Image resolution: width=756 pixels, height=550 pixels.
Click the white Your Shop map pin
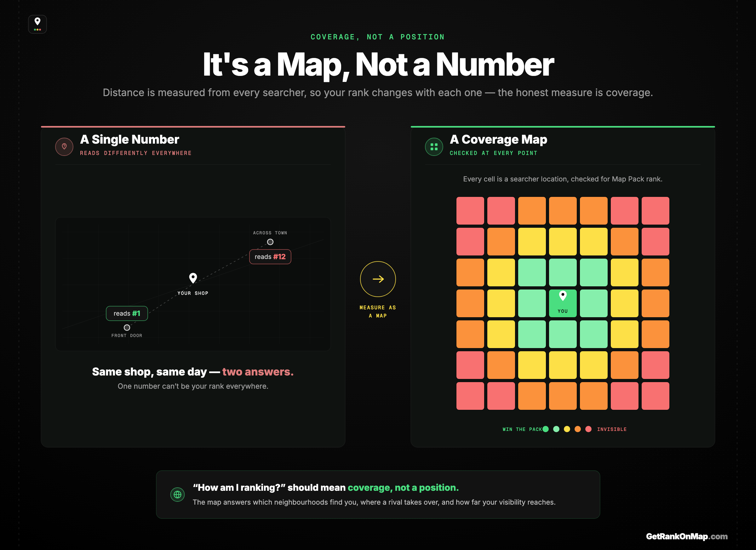(193, 278)
